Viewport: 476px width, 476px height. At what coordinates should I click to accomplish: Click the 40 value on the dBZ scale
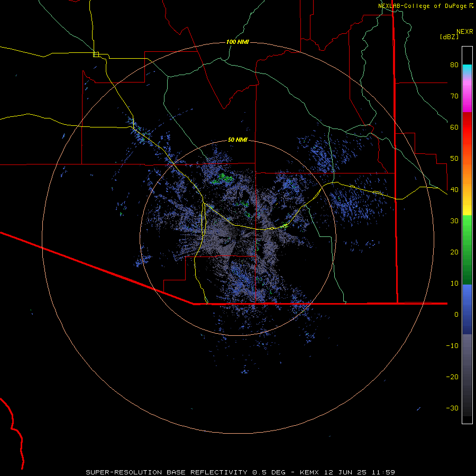(454, 190)
